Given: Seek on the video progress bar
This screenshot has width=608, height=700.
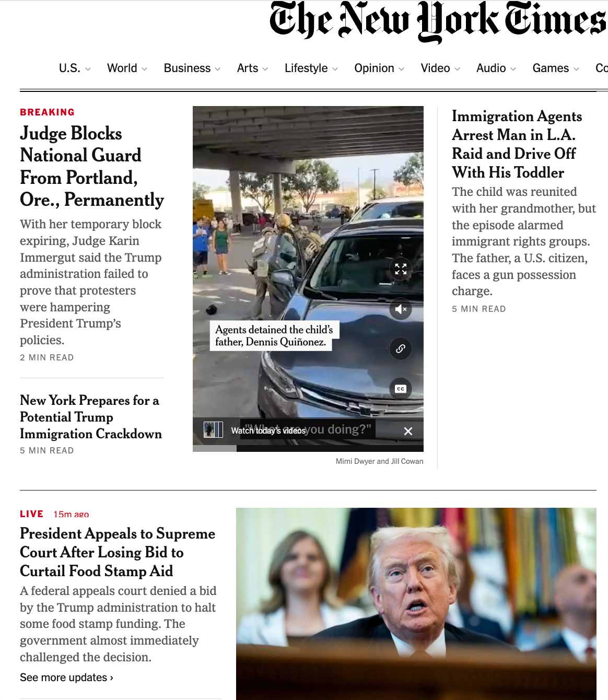Looking at the screenshot, I should [308, 448].
